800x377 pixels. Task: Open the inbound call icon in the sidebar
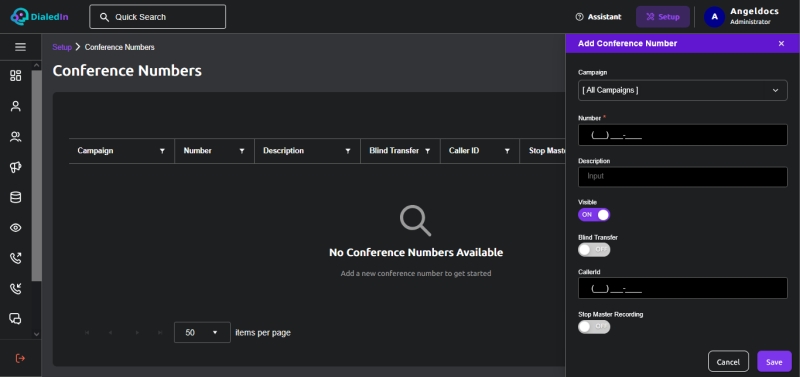pyautogui.click(x=16, y=289)
